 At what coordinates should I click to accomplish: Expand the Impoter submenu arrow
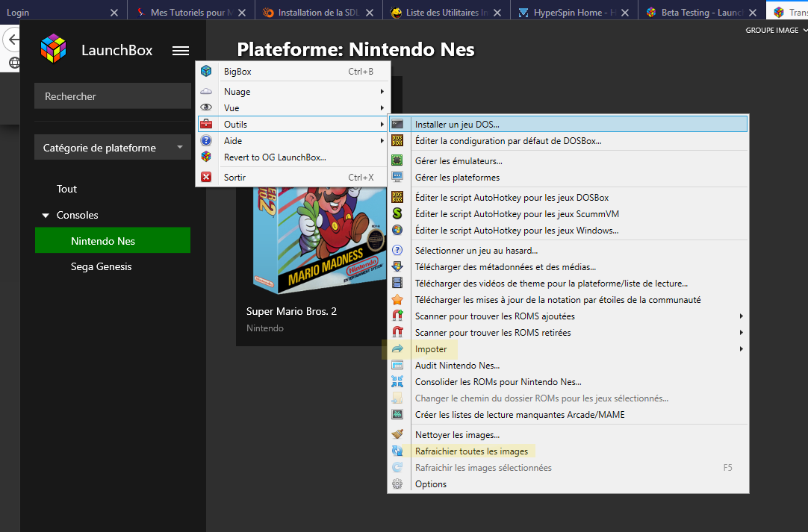741,348
